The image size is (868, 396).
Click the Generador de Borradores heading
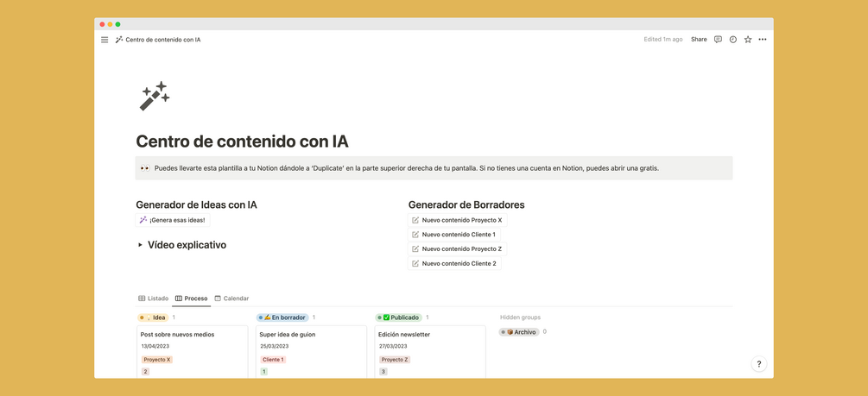tap(466, 204)
